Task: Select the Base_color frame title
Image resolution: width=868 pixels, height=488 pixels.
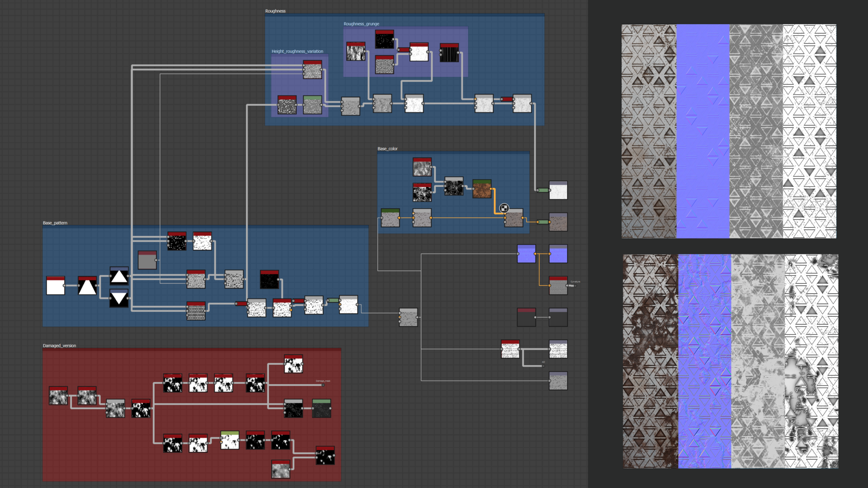Action: coord(387,149)
